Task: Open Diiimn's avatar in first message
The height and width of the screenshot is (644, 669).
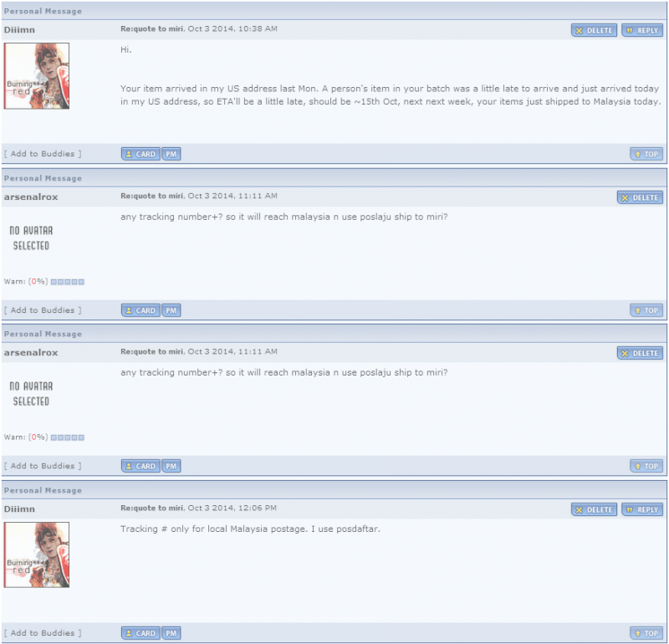Action: coord(37,76)
